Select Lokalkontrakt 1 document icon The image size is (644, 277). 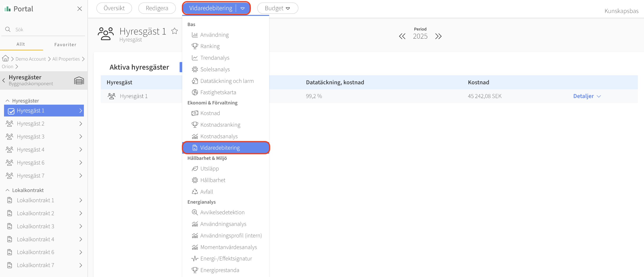point(9,200)
